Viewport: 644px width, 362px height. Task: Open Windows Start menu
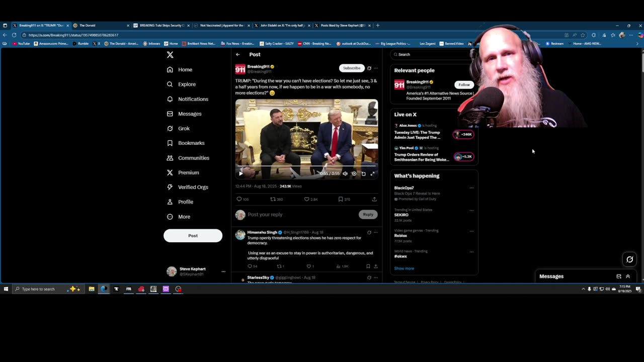click(6, 289)
